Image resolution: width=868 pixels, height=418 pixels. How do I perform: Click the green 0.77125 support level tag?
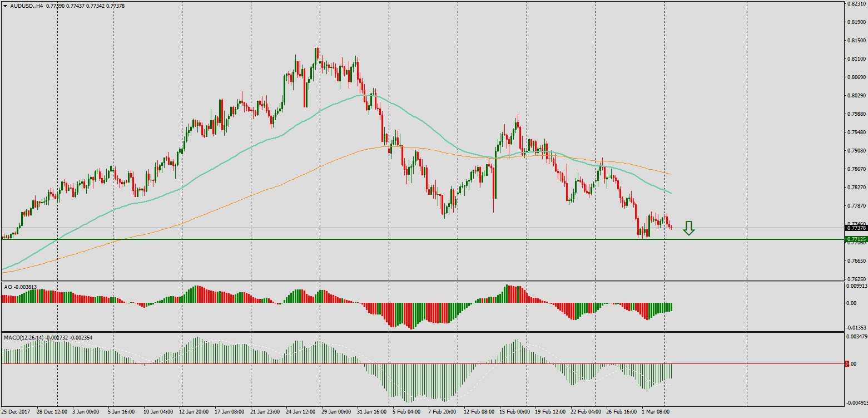(x=856, y=239)
